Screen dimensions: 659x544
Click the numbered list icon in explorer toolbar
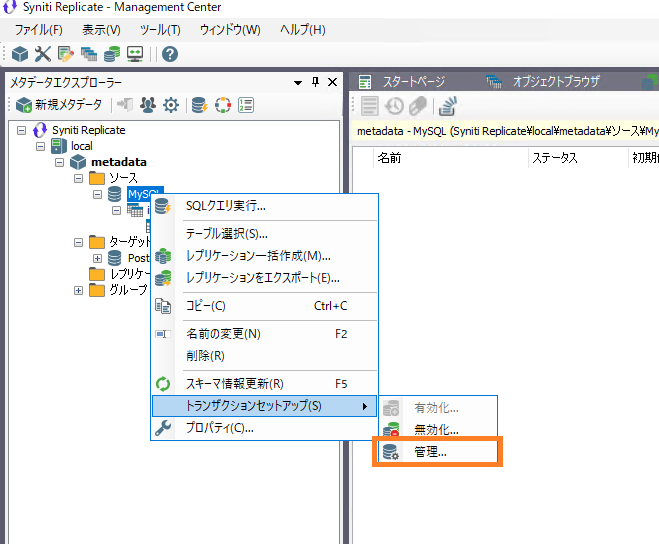[x=246, y=105]
